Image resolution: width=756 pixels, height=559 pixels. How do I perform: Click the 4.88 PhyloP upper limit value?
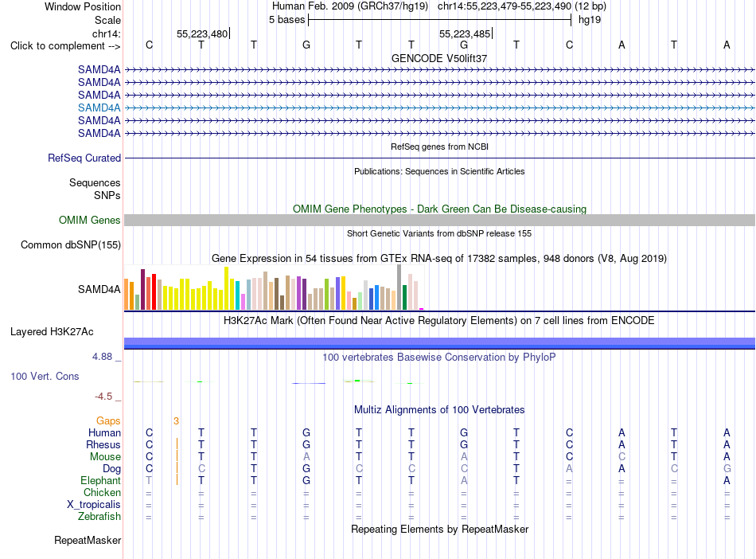102,357
